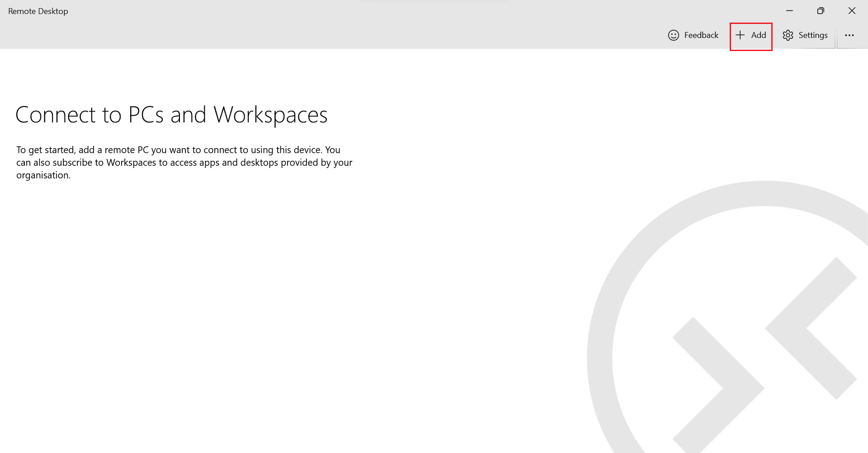
Task: Click the X close icon
Action: (x=852, y=10)
